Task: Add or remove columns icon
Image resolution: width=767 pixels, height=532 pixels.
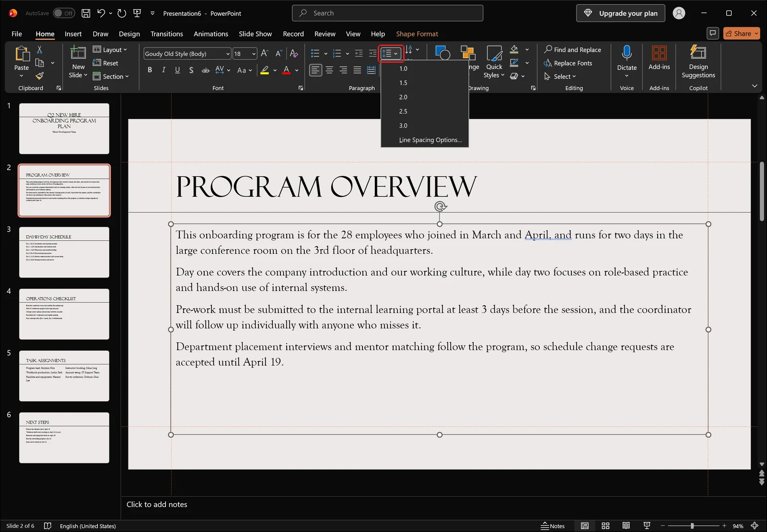Action: [x=371, y=70]
